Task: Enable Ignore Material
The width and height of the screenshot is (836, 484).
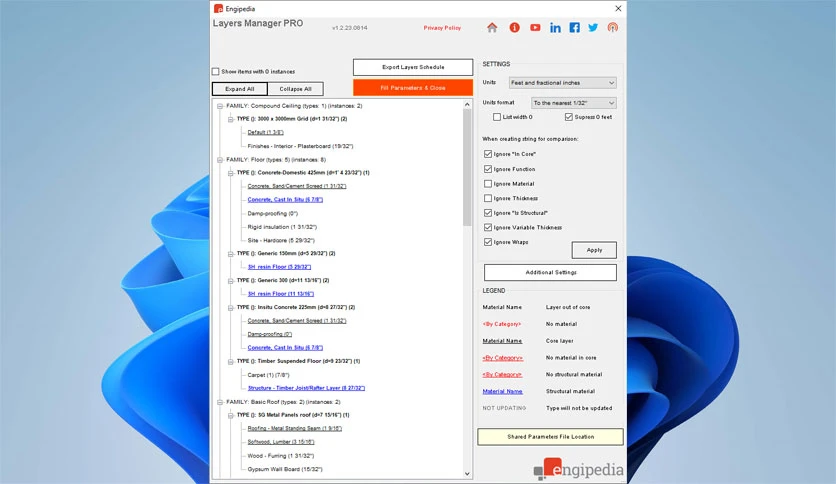Action: click(x=487, y=183)
